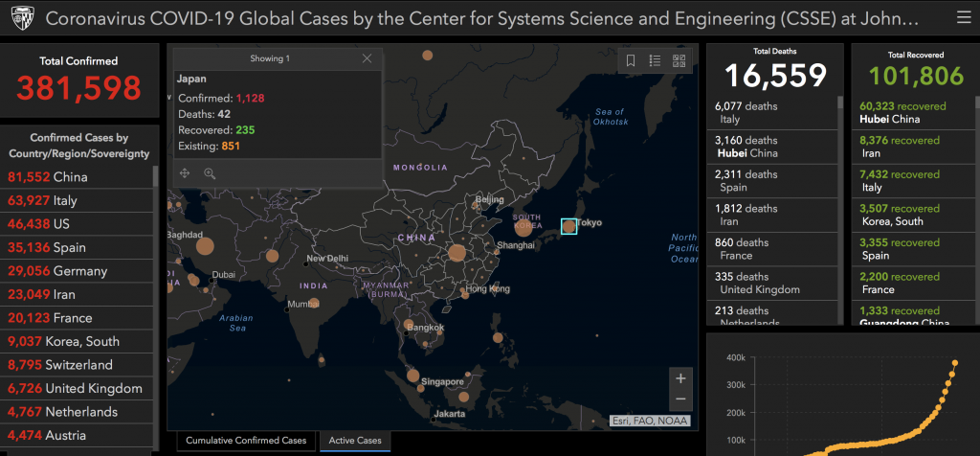The height and width of the screenshot is (456, 980).
Task: Close the Japan popup window
Action: click(x=367, y=58)
